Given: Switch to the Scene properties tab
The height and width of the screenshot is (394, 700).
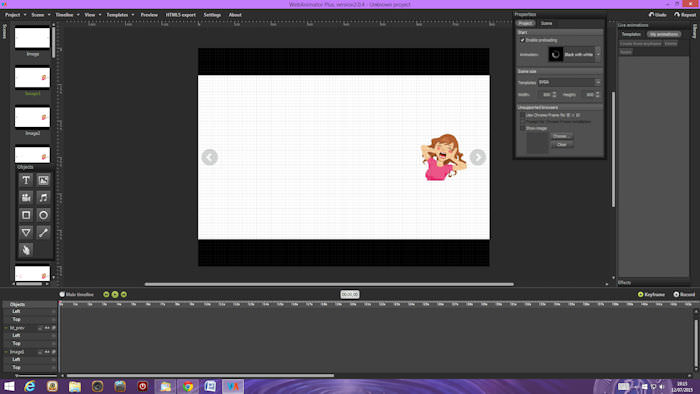Looking at the screenshot, I should [546, 23].
